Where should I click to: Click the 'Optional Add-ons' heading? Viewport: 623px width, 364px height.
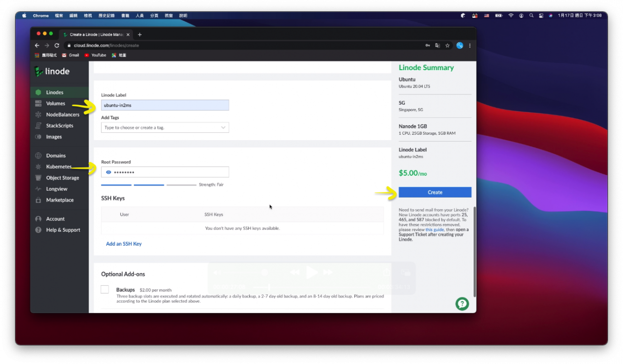[123, 274]
